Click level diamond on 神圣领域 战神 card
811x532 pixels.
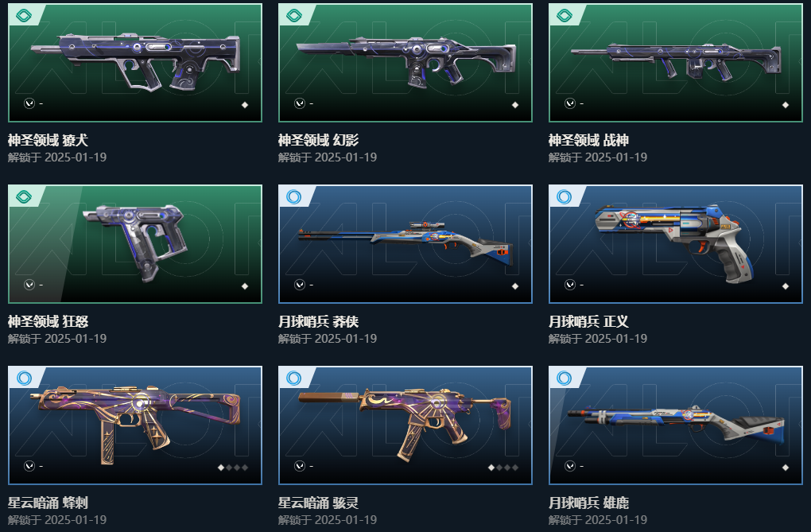785,105
